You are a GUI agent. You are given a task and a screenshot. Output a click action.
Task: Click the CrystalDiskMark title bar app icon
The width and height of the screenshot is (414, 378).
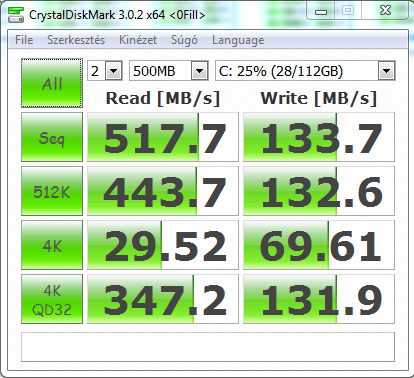pyautogui.click(x=16, y=15)
